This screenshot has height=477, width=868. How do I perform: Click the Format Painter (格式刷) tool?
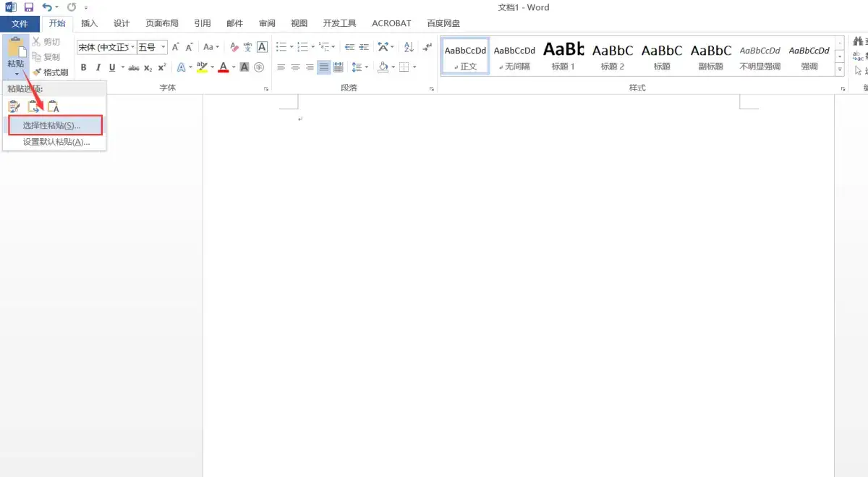click(x=50, y=72)
